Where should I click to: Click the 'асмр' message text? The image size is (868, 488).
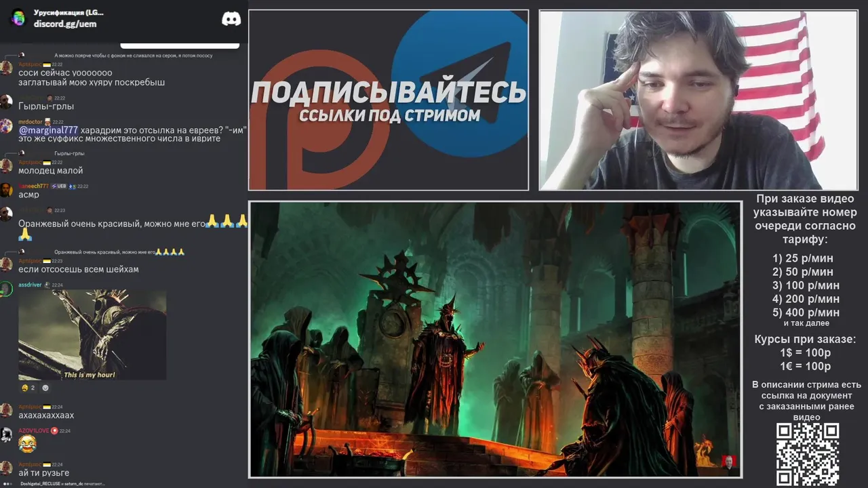point(28,195)
